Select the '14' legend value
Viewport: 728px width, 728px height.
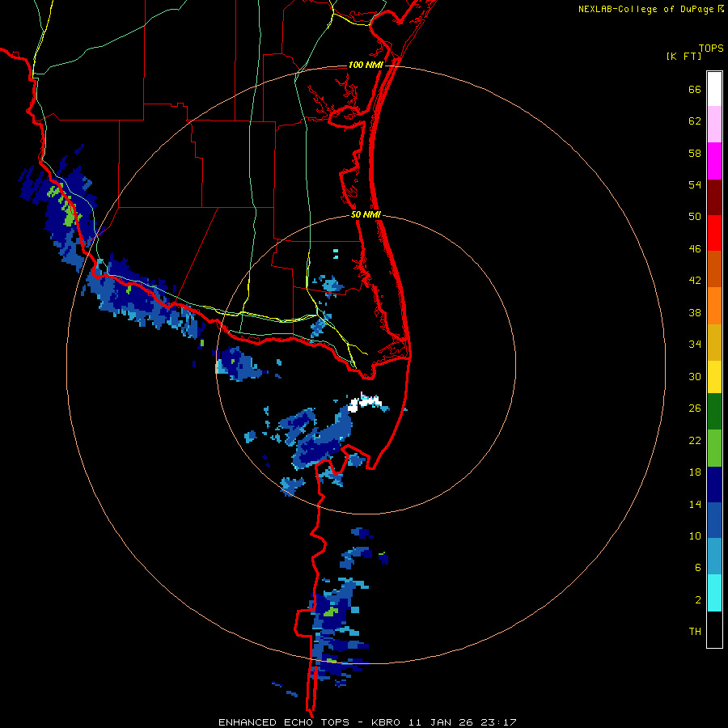click(x=695, y=504)
